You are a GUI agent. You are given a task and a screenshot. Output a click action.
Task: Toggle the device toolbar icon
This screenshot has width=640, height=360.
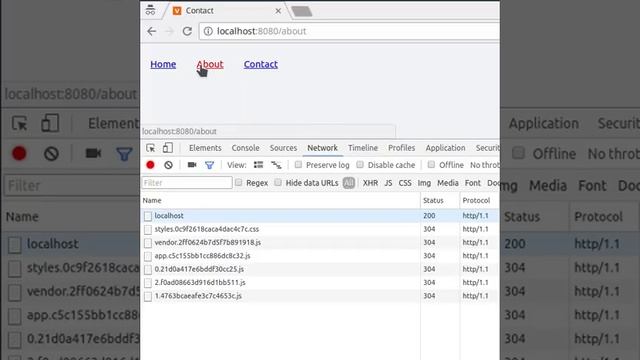(x=167, y=148)
